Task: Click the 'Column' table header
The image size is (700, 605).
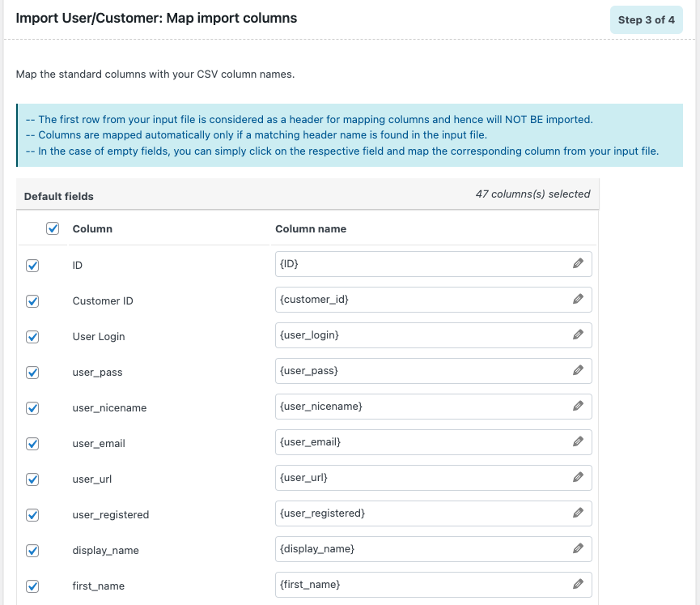Action: click(92, 228)
